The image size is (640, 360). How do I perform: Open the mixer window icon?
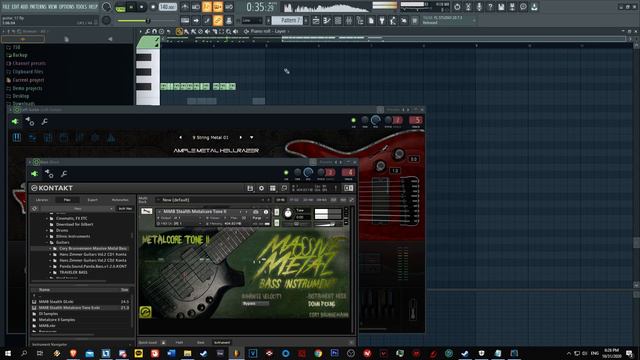(349, 20)
